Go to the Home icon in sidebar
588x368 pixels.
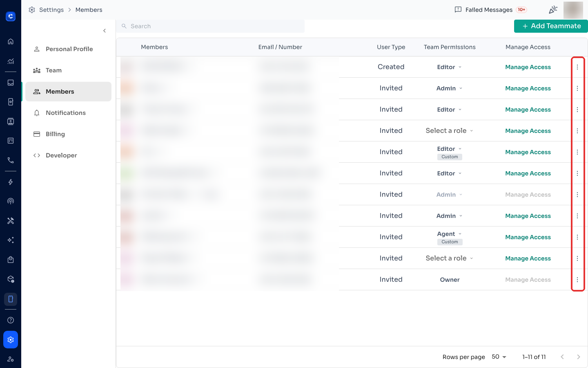11,41
